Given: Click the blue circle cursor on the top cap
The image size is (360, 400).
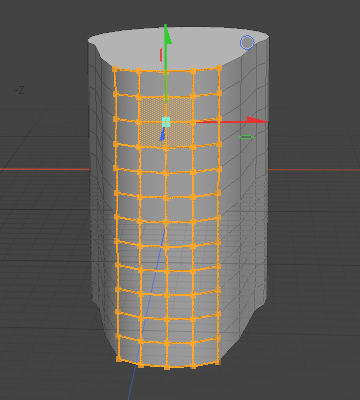Looking at the screenshot, I should (247, 43).
